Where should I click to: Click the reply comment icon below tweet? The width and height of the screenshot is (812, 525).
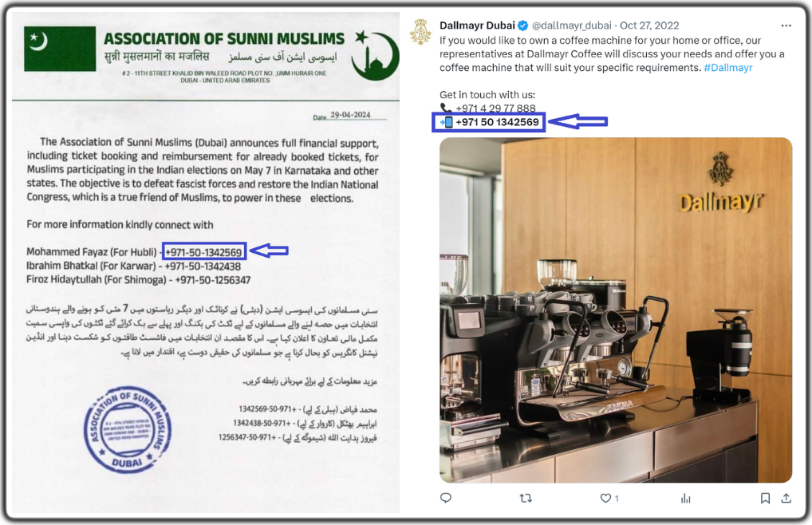pyautogui.click(x=445, y=498)
